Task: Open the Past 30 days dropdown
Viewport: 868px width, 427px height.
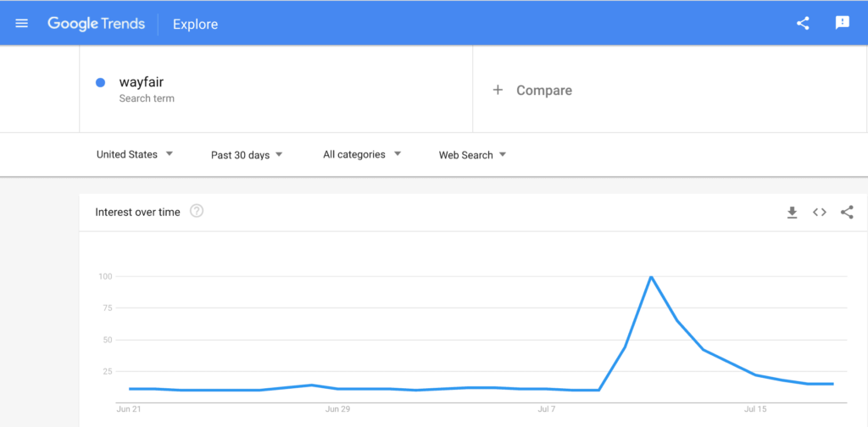Action: point(247,155)
